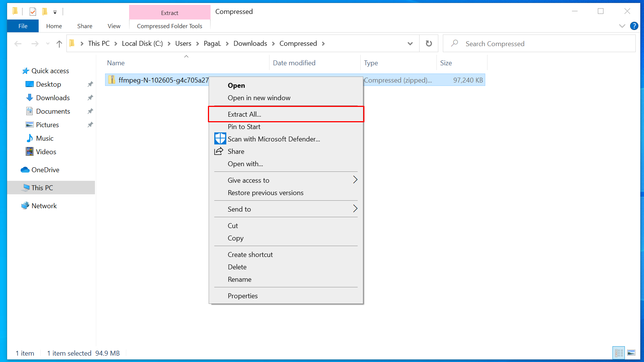This screenshot has width=644, height=362.
Task: Expand the address bar history dropdown
Action: coord(410,44)
